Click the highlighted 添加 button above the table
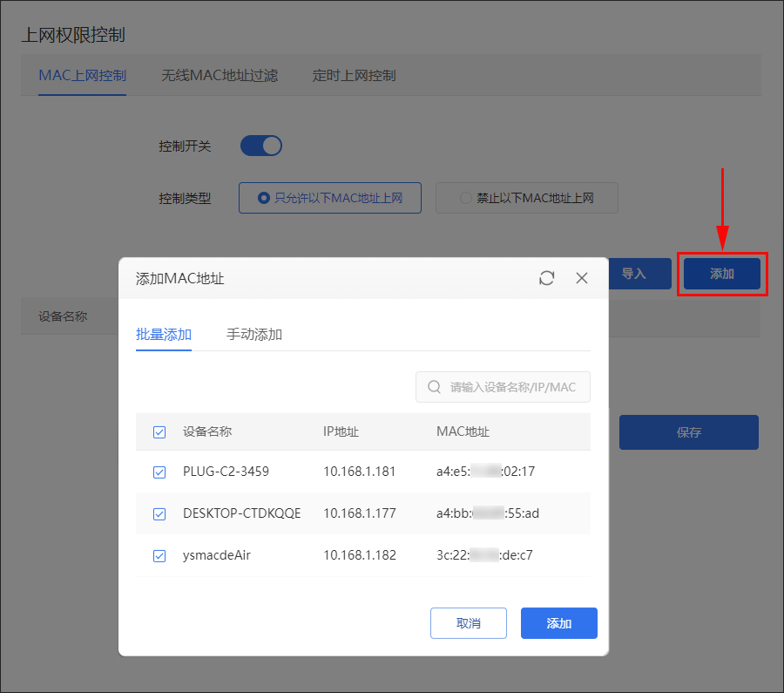This screenshot has width=784, height=693. 722,274
